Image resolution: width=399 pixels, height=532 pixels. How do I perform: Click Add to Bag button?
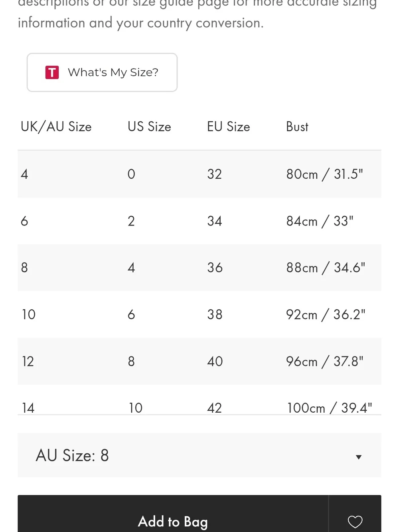tap(173, 515)
